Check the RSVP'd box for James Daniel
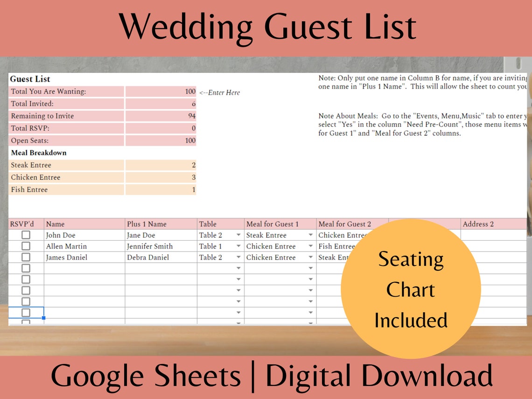 (27, 257)
